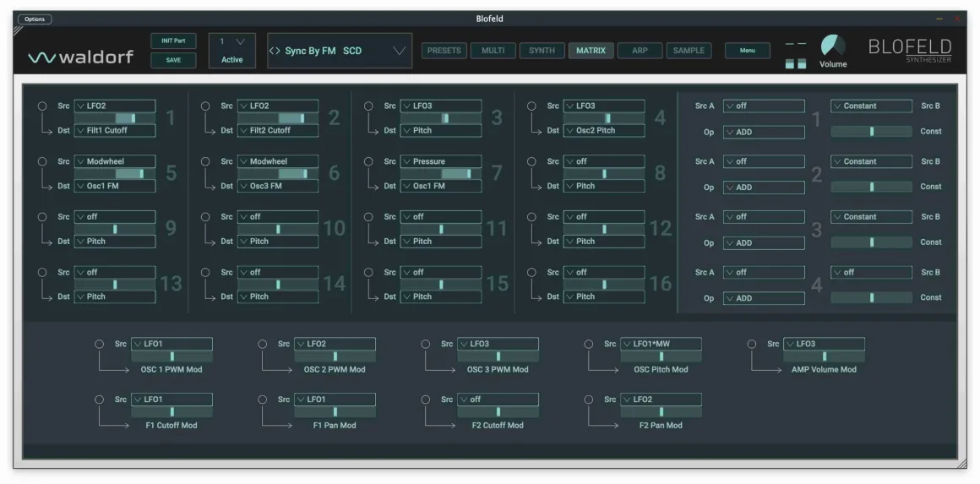980x484 pixels.
Task: Expand the Filt1 Cutoff destination dropdown
Action: [x=115, y=131]
